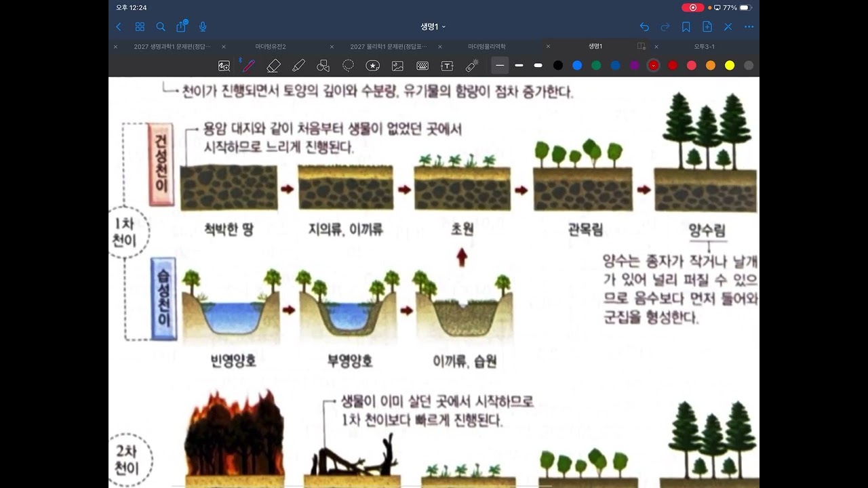Open the 생명1 title dropdown
Screen dimensions: 868x488
click(433, 27)
